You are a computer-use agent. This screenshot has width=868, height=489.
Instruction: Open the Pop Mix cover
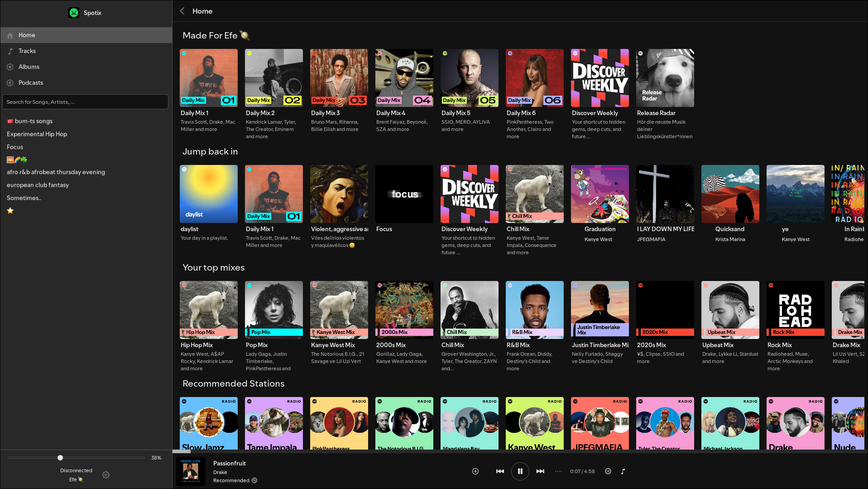tap(274, 310)
